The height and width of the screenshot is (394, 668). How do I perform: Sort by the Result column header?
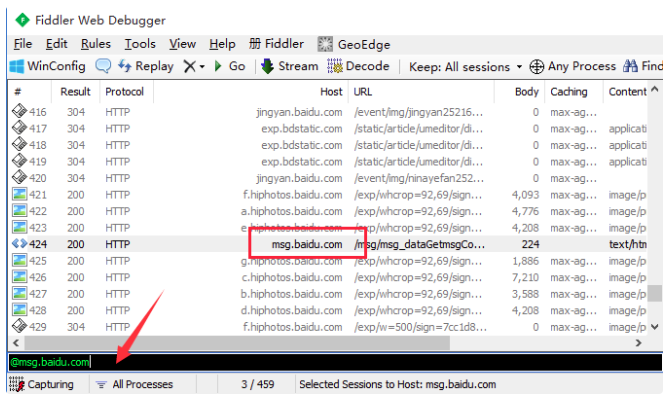(75, 92)
